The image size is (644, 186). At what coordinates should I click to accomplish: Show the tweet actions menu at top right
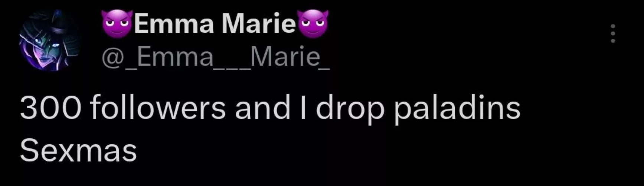pyautogui.click(x=613, y=33)
